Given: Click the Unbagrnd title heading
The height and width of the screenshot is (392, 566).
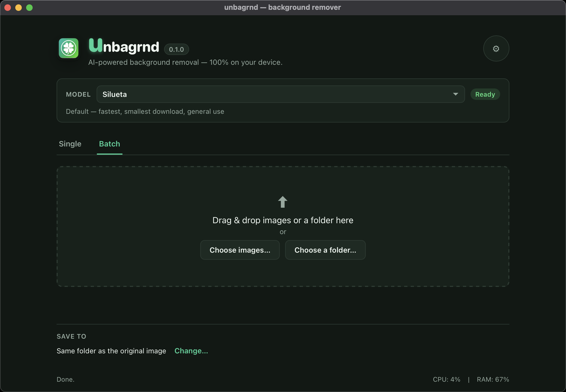Looking at the screenshot, I should (124, 46).
